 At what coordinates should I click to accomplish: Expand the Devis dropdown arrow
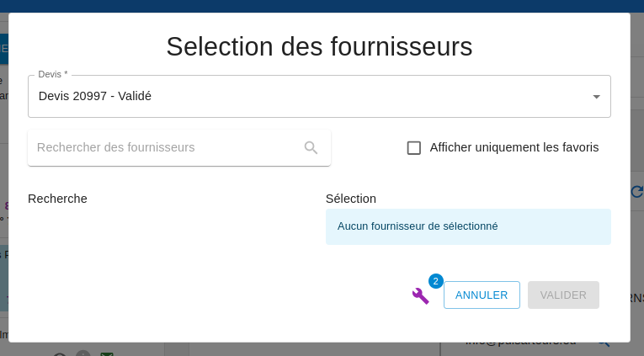coord(596,97)
